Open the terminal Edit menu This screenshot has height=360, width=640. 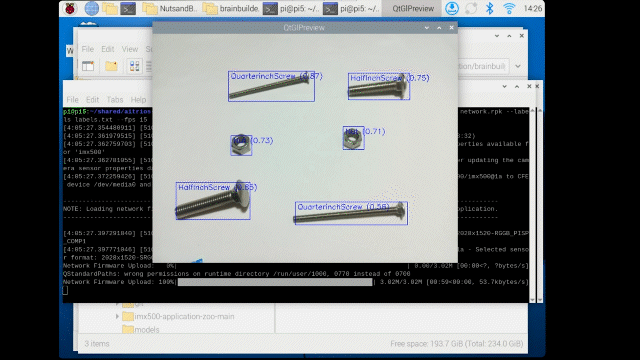(92, 100)
